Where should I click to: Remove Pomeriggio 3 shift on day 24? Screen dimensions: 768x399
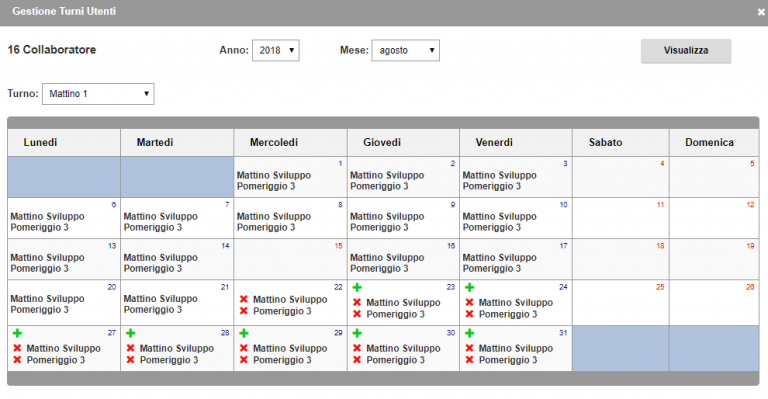(469, 314)
